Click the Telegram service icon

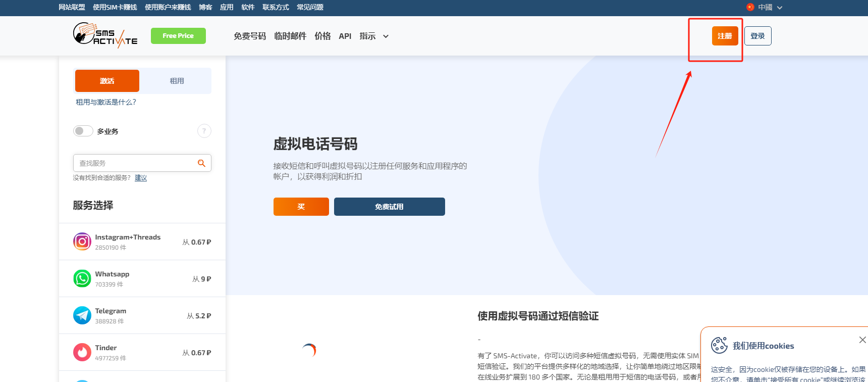point(82,315)
